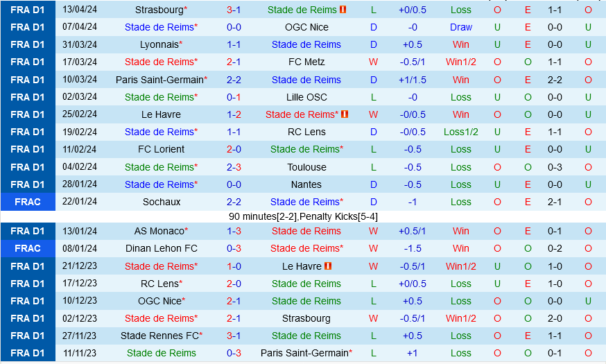Click red card icon beside Le Havre on 21/12/23
The image size is (606, 364).
click(328, 266)
